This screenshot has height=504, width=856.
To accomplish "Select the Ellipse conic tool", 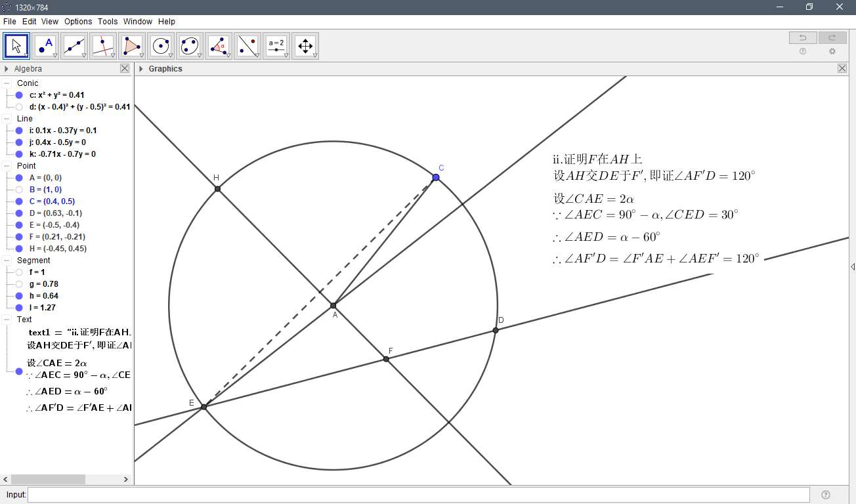I will [189, 45].
